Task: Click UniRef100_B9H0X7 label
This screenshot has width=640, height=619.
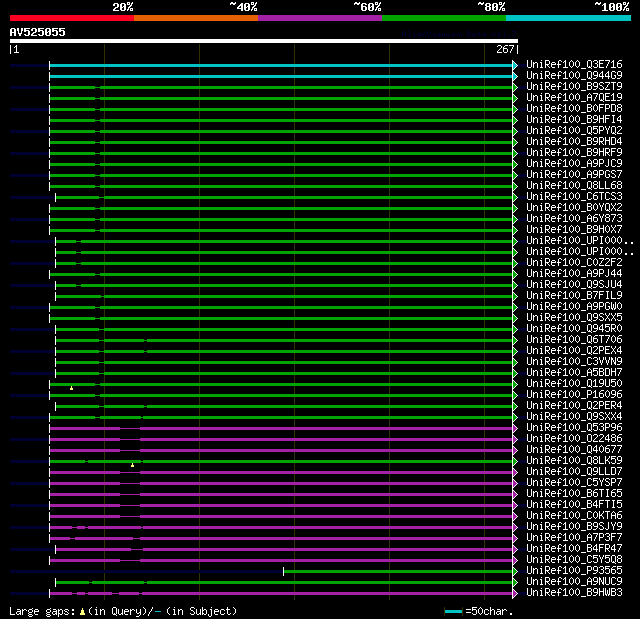Action: [574, 230]
